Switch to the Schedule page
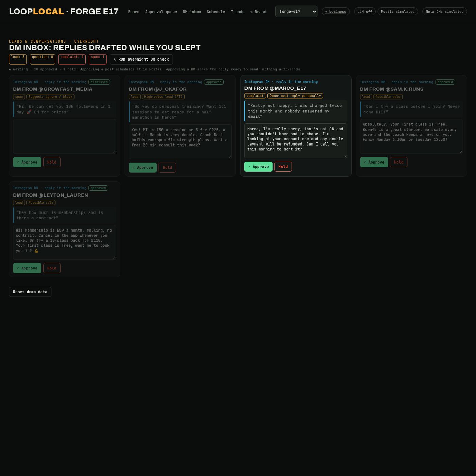The image size is (476, 476). (216, 12)
